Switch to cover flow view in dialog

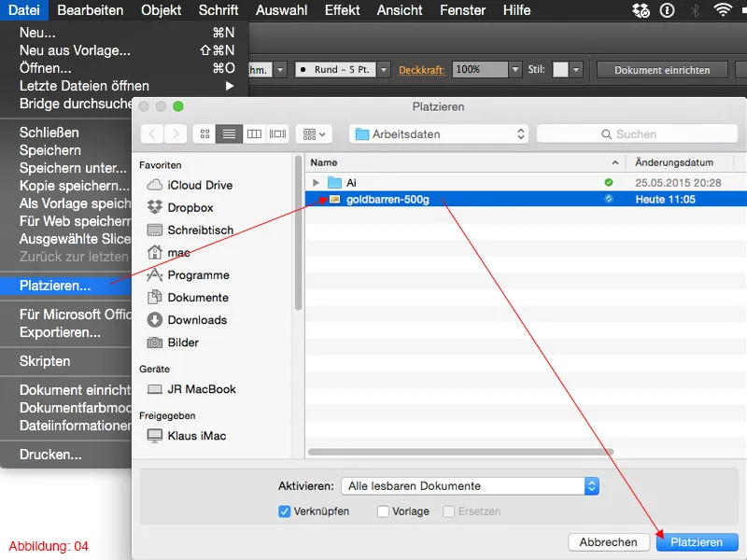[277, 134]
